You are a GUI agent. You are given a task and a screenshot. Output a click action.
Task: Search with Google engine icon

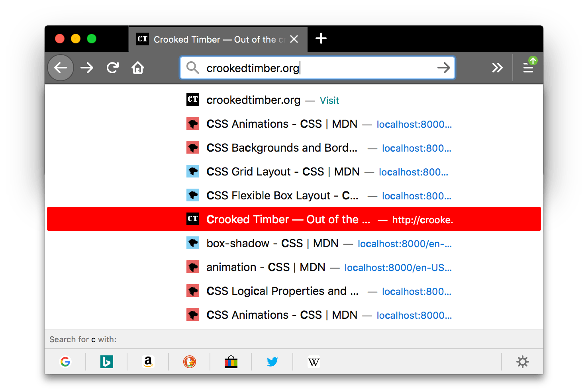65,362
